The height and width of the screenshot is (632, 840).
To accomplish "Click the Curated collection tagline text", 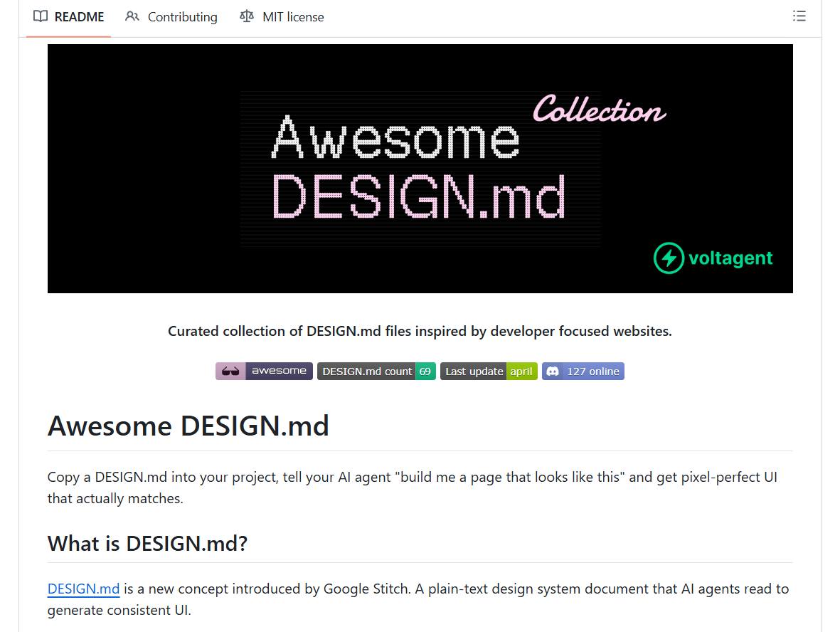I will (420, 331).
